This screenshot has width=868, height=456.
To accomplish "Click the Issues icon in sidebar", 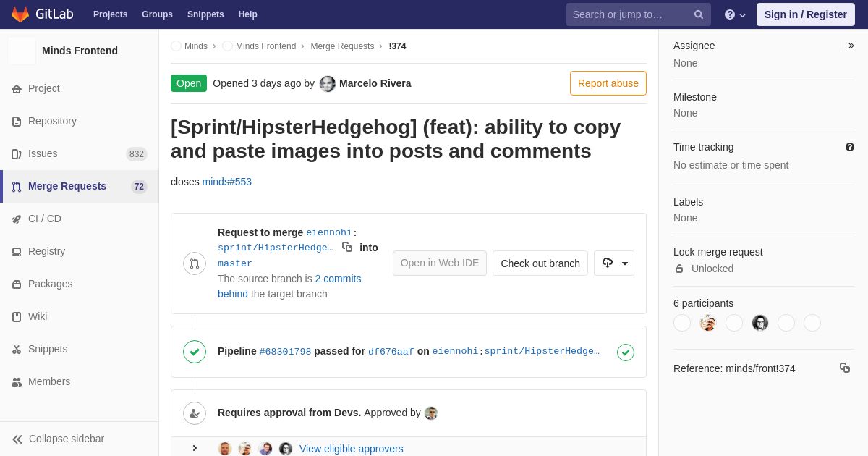I will point(17,154).
